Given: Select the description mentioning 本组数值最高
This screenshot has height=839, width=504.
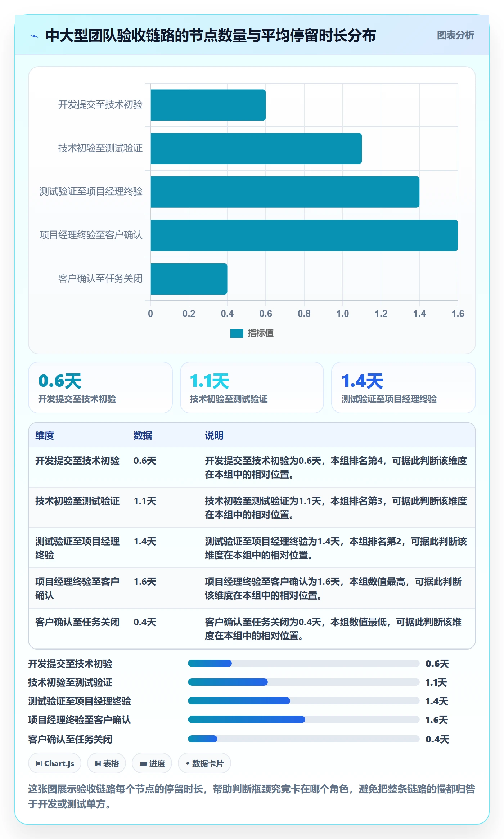Looking at the screenshot, I should 333,588.
